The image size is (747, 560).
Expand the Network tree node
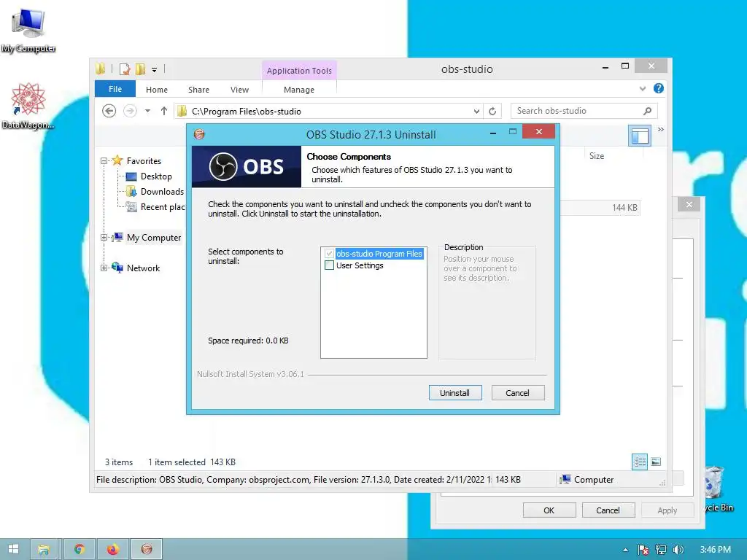point(104,268)
